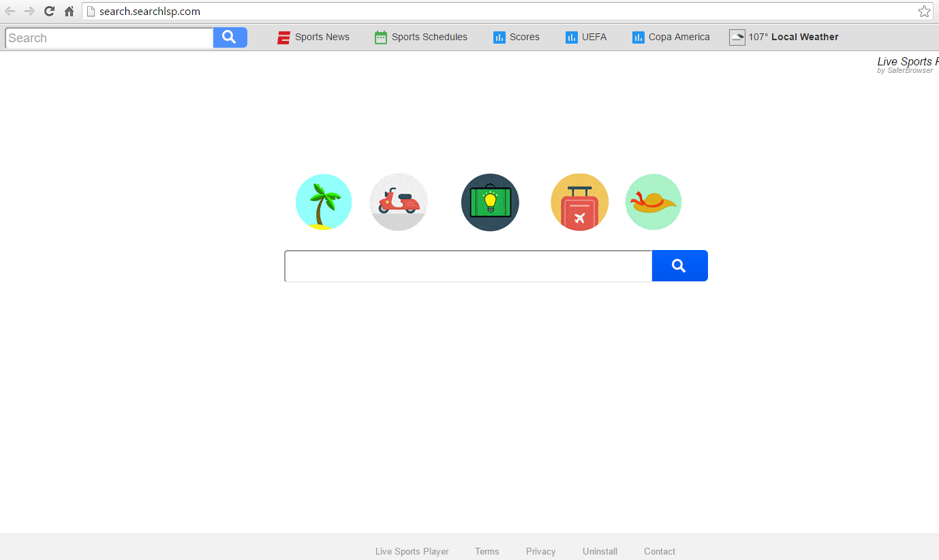This screenshot has width=939, height=560.
Task: Open the Scores toolbar link
Action: click(517, 37)
